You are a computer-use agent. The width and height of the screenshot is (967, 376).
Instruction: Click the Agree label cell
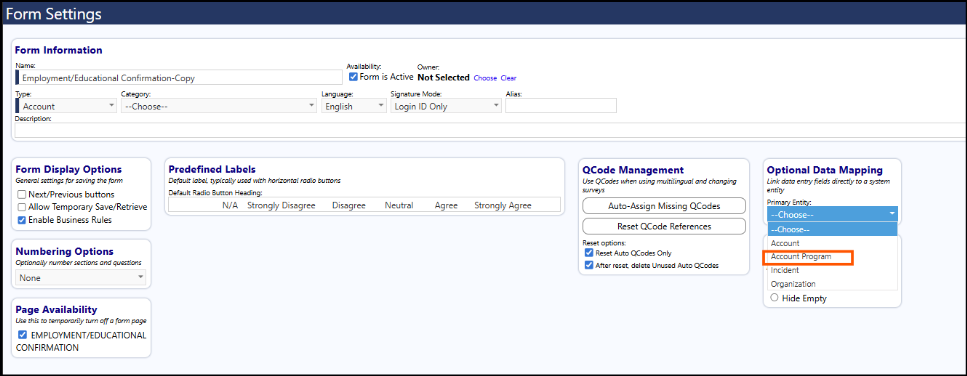[x=446, y=205]
